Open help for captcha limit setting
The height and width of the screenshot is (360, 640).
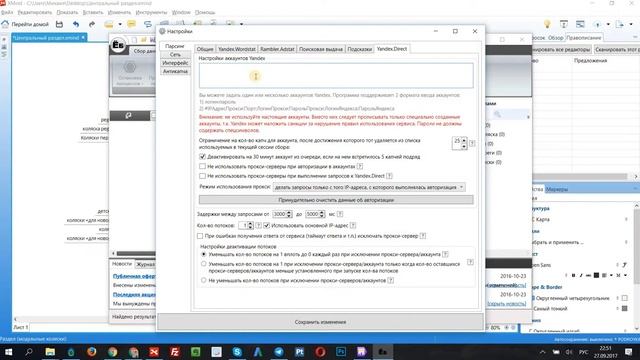point(472,143)
